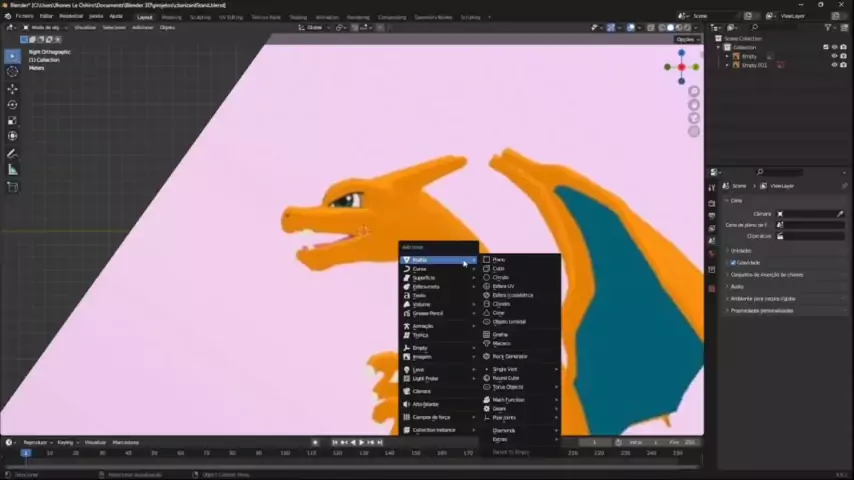
Task: Activate the Select Box tool
Action: (13, 56)
